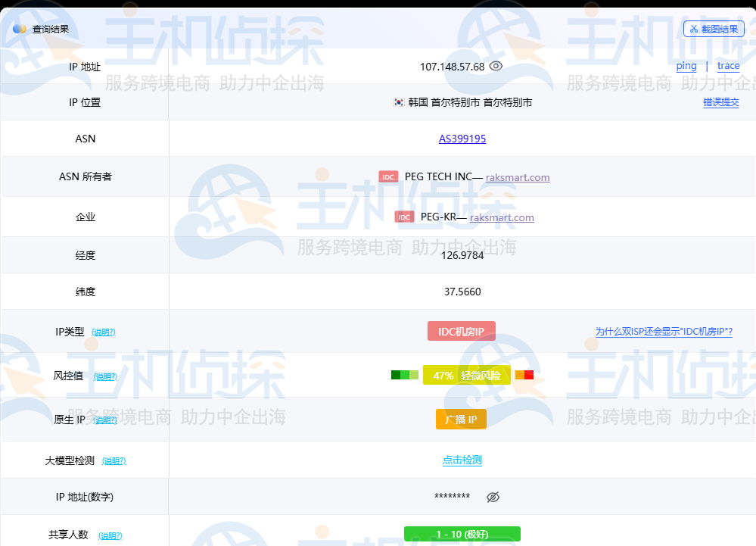Toggle the eye icon to hide the IP address

(x=496, y=66)
